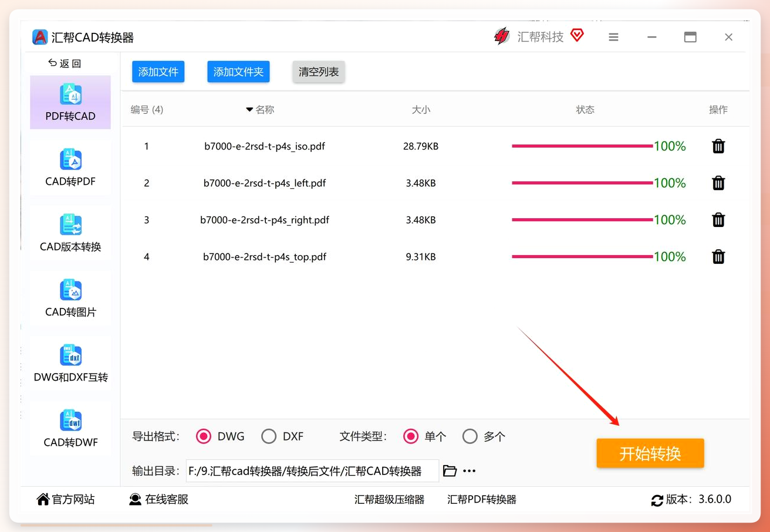Switch to CAD转PDF label tab

(x=70, y=181)
